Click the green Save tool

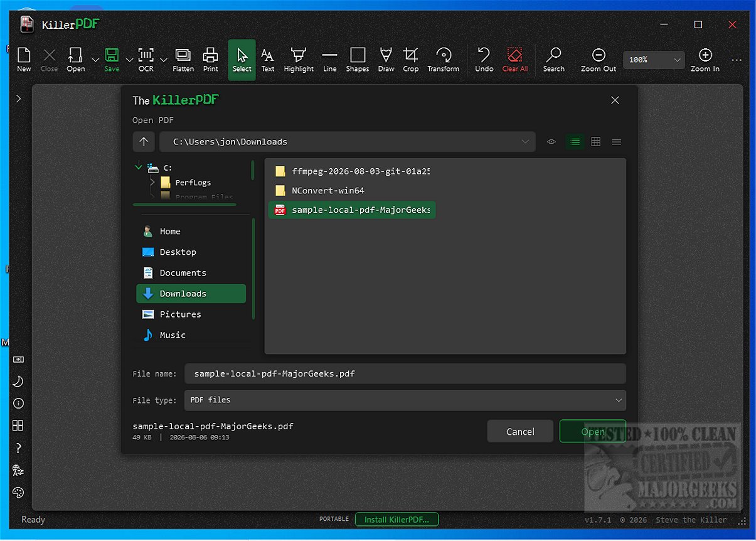112,60
